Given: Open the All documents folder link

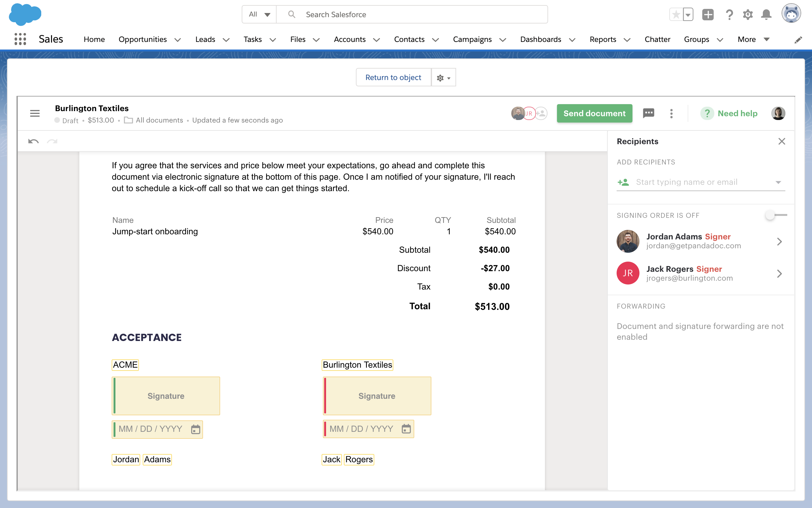Looking at the screenshot, I should tap(159, 120).
